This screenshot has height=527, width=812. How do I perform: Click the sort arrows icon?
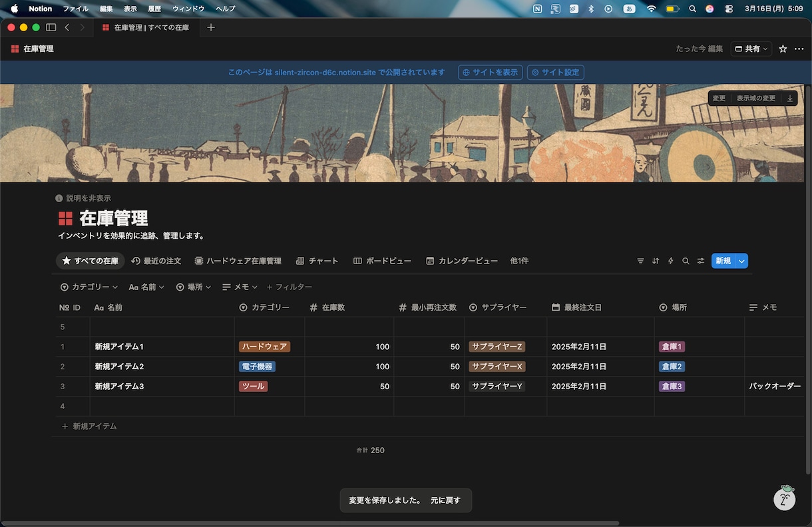(656, 261)
